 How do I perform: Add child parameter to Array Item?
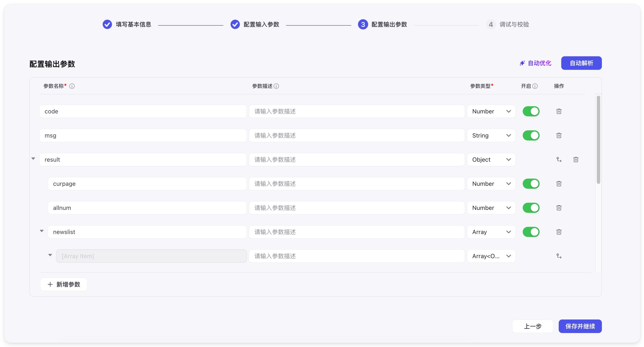pyautogui.click(x=559, y=256)
